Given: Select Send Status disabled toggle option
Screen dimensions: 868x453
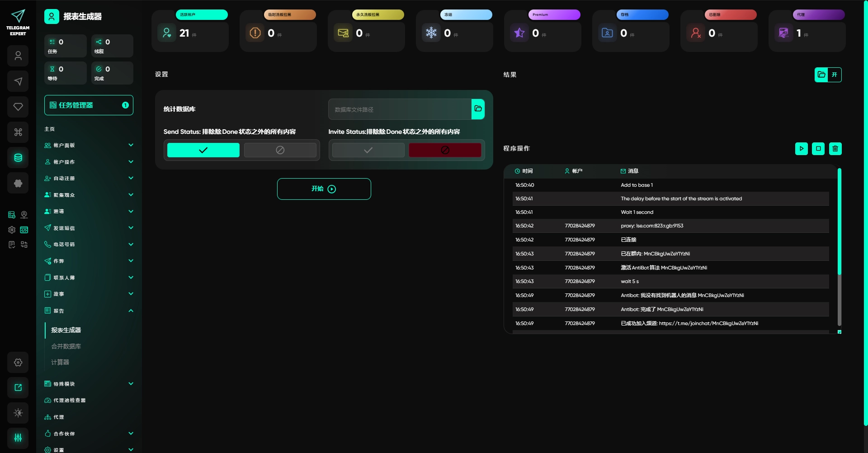Looking at the screenshot, I should [x=280, y=150].
